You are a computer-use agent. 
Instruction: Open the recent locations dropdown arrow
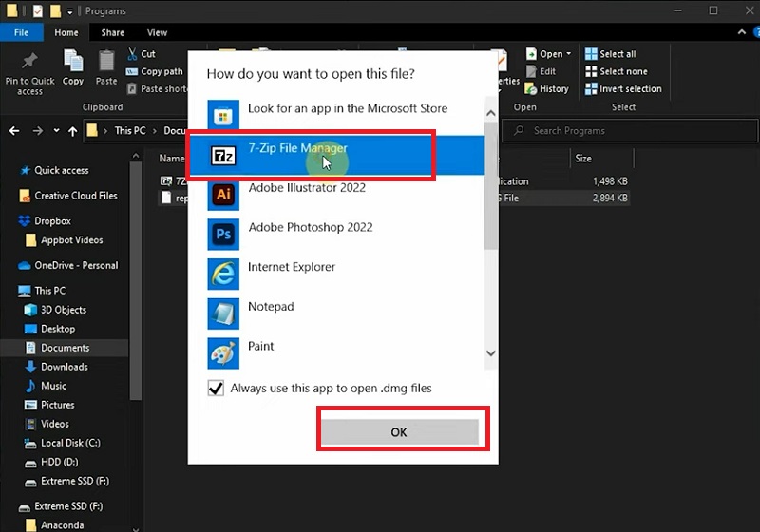coord(57,130)
